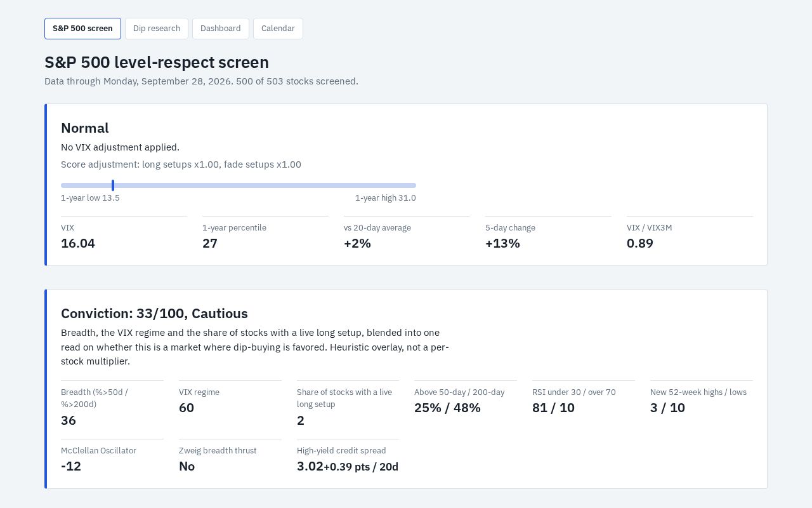Click the McClellan Oscillator value -12
The image size is (812, 508).
pyautogui.click(x=71, y=466)
